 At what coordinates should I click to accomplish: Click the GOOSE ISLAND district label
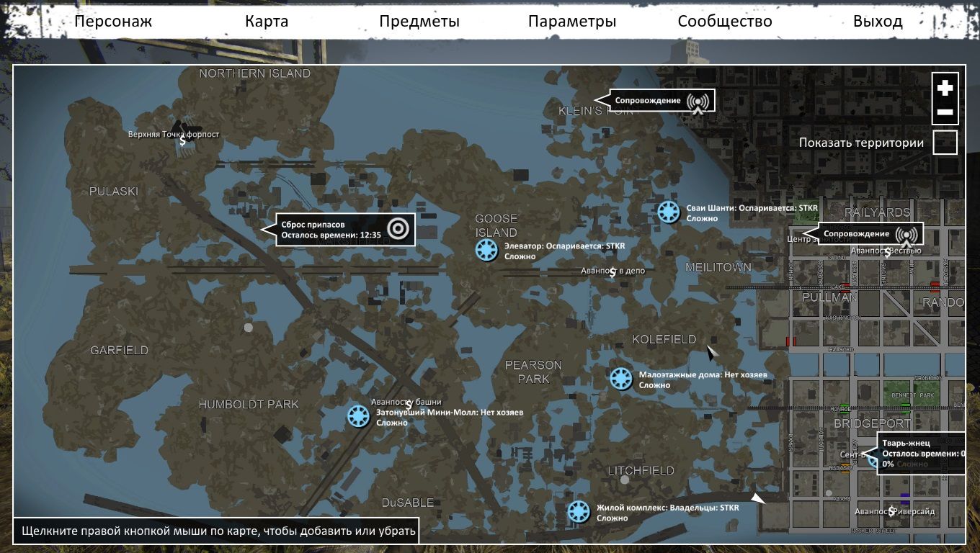tap(496, 225)
